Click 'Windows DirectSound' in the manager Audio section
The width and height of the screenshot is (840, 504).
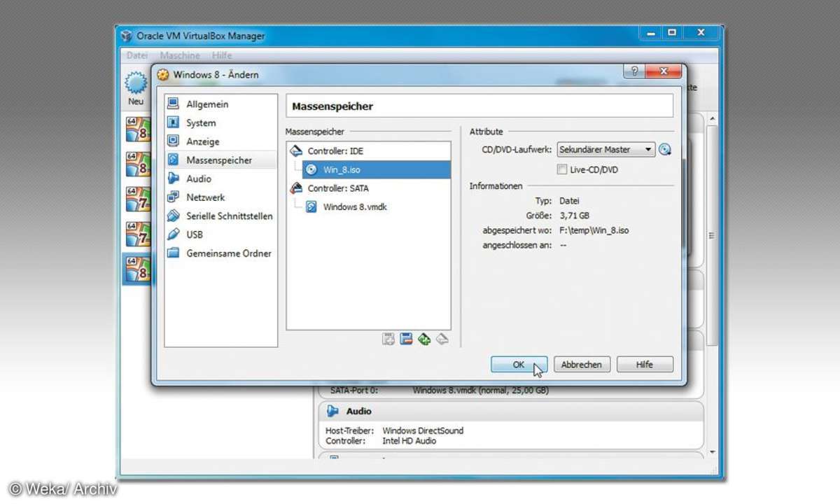click(423, 430)
